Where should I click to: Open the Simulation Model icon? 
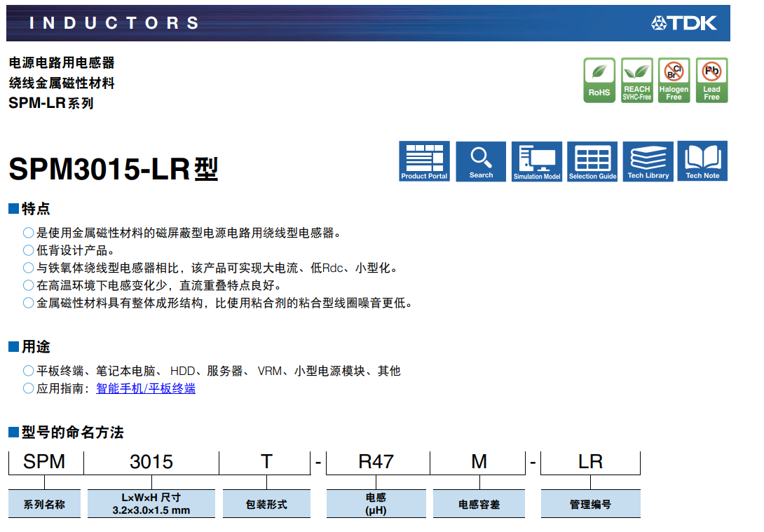pos(537,161)
